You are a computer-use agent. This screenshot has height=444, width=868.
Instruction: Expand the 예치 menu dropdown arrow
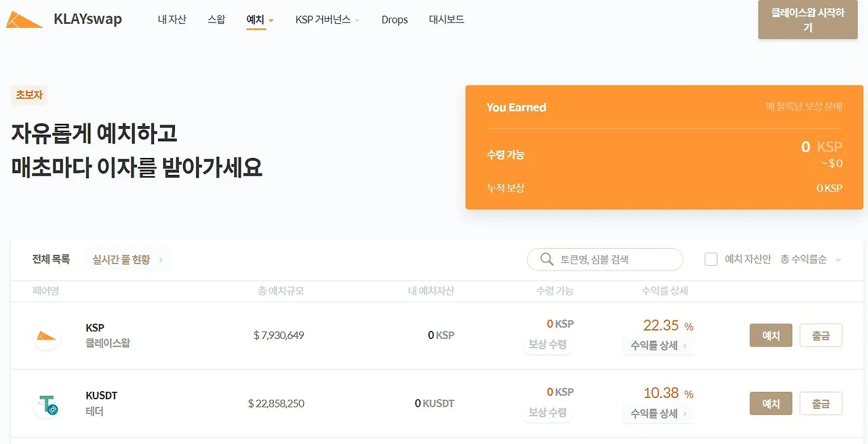(271, 20)
